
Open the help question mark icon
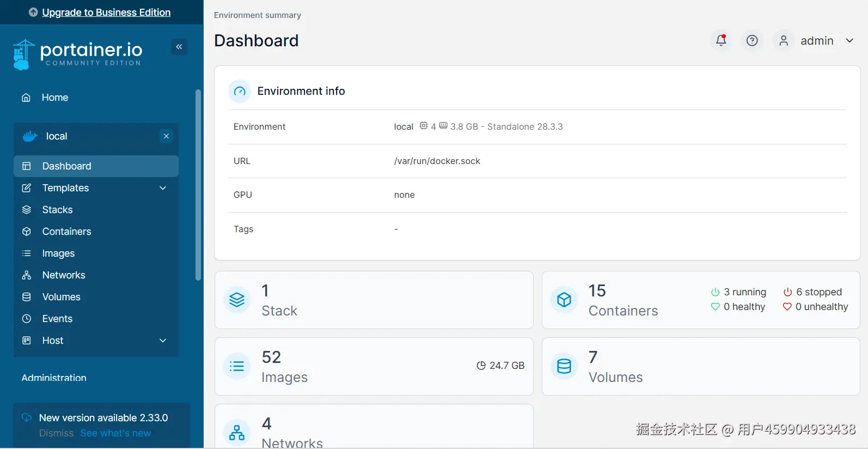pyautogui.click(x=752, y=40)
